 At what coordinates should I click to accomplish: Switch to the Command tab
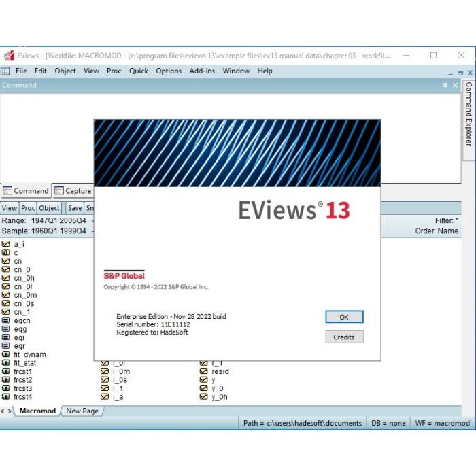pos(26,191)
